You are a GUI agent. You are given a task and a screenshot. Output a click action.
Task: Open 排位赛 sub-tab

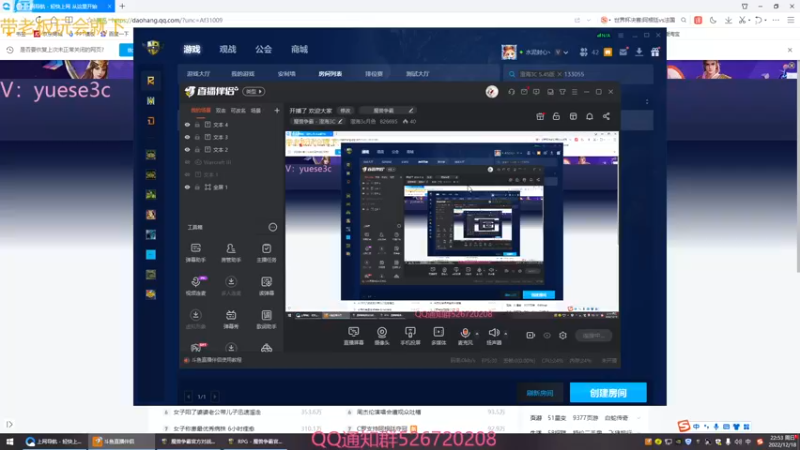(373, 74)
